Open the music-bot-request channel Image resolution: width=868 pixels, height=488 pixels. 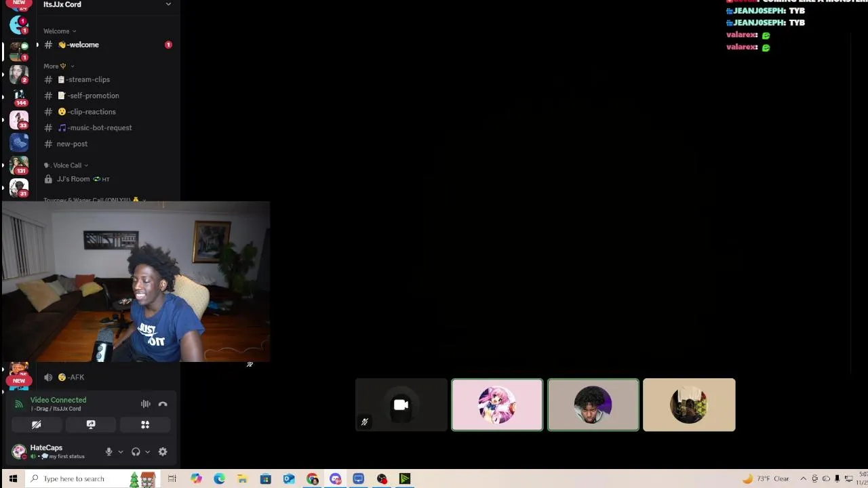pyautogui.click(x=108, y=127)
